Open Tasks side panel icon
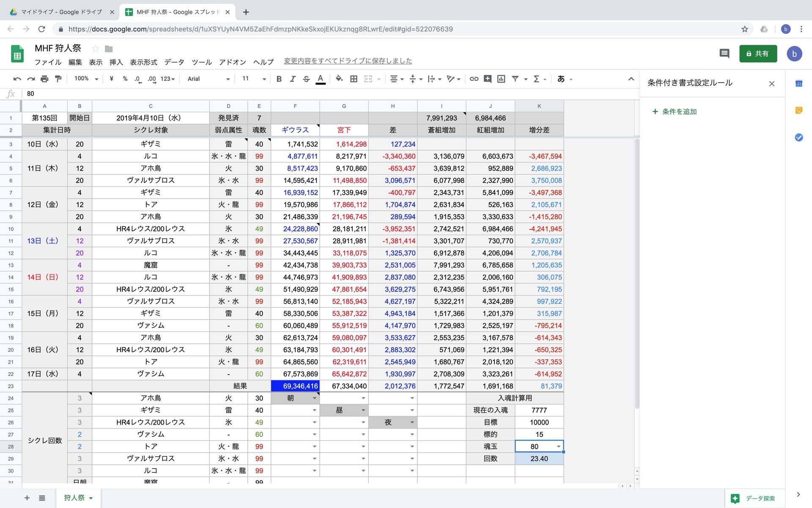This screenshot has height=508, width=812. point(799,138)
